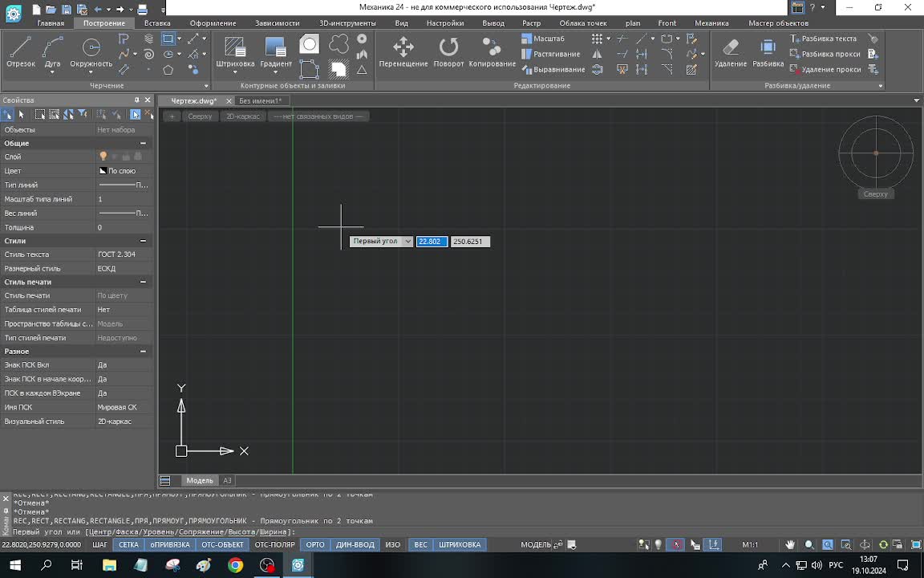Open Google Chrome from the taskbar
The image size is (924, 578).
pyautogui.click(x=236, y=565)
